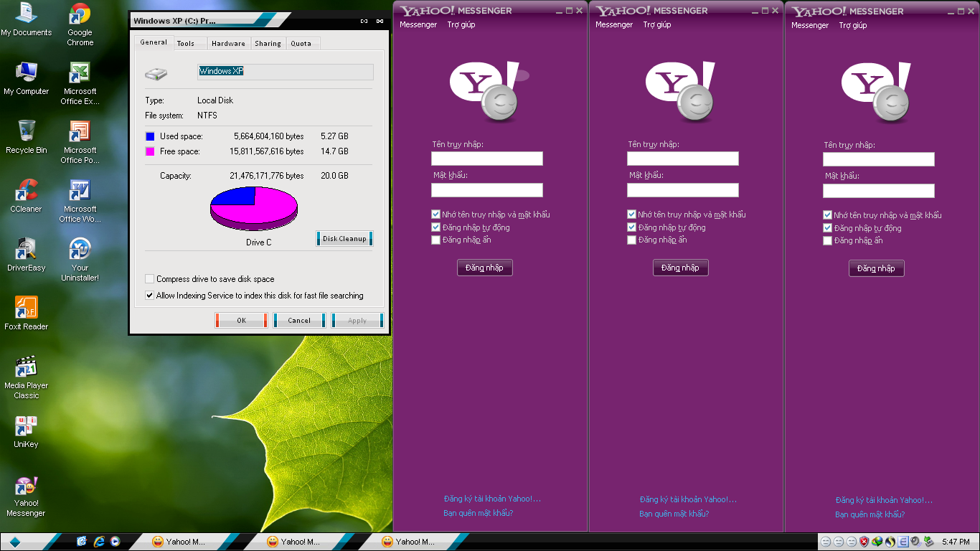Open Messenger menu in left Yahoo window
Image resolution: width=980 pixels, height=551 pixels.
[x=418, y=24]
